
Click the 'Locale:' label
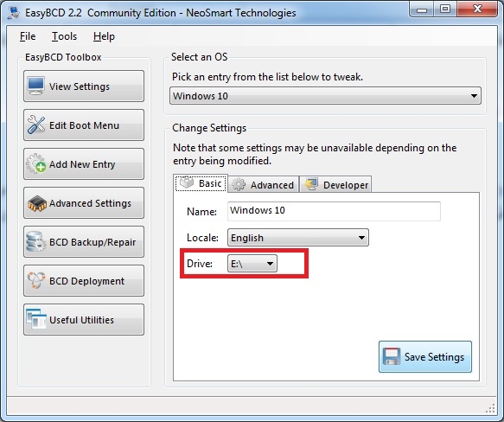202,238
